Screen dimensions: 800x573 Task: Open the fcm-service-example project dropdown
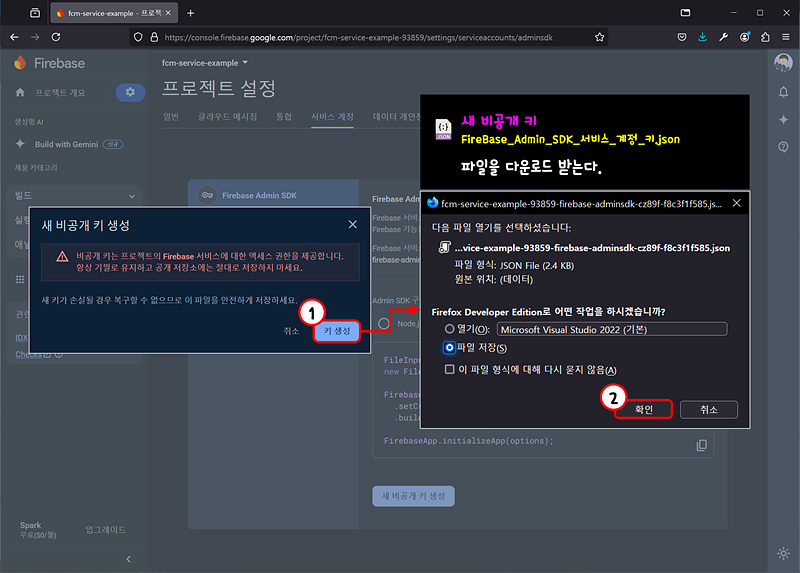click(x=205, y=63)
